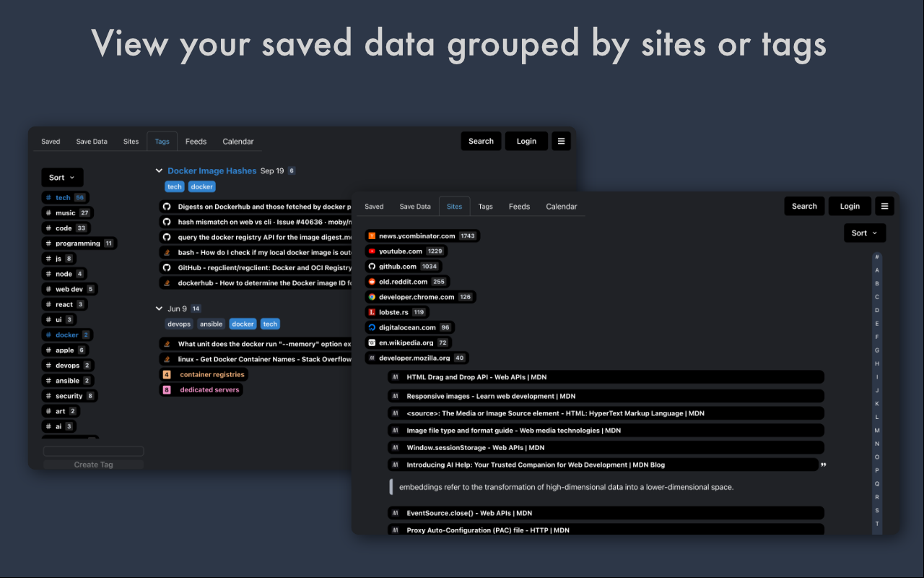Click Search button in the Tags window

pos(481,141)
